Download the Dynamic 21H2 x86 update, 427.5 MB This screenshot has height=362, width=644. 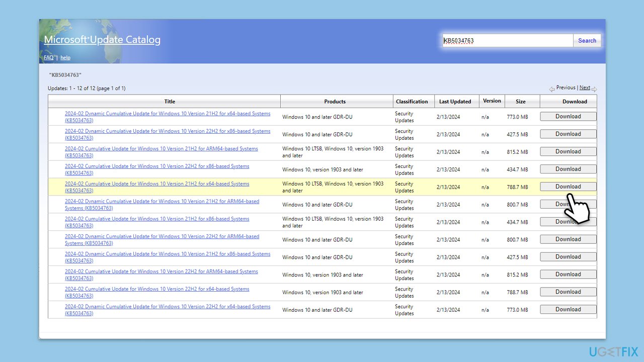[568, 257]
